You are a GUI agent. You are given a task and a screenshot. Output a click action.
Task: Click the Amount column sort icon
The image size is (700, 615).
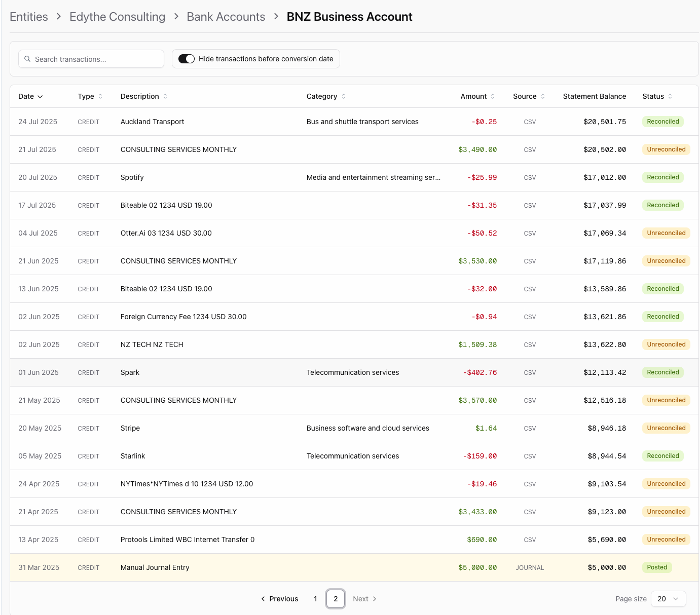pyautogui.click(x=493, y=96)
